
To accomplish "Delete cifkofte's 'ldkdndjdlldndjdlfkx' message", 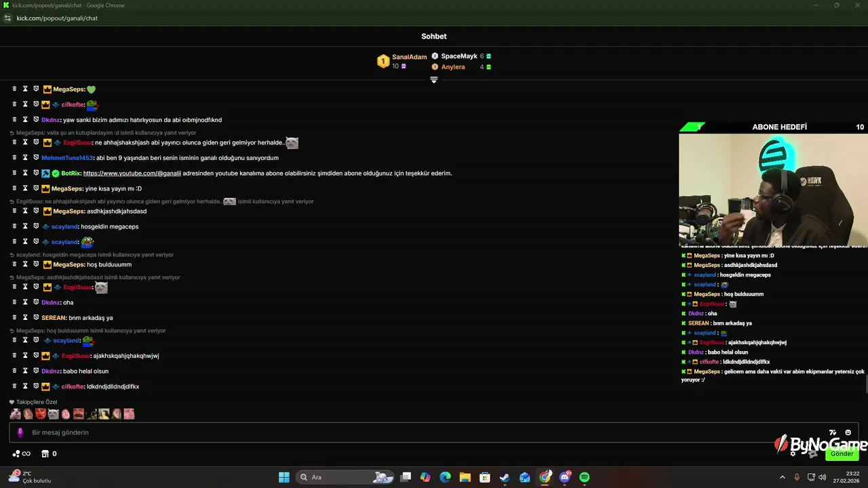I will tap(14, 386).
